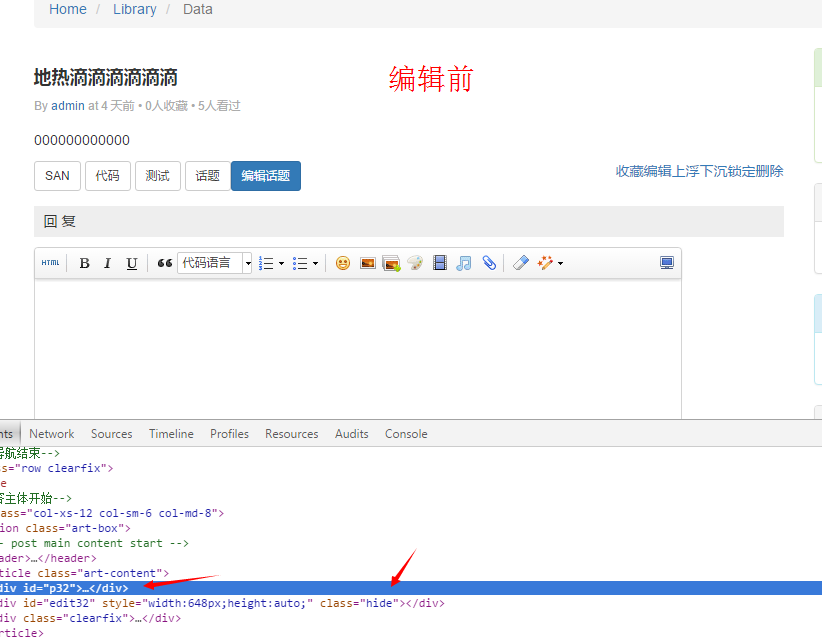
Task: Go to Library breadcrumb
Action: pos(135,9)
